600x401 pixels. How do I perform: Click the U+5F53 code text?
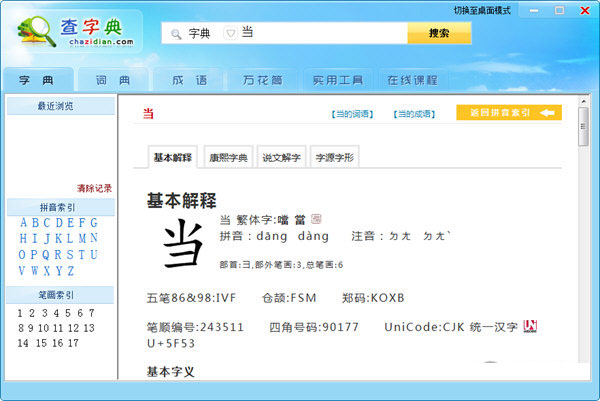click(x=171, y=344)
